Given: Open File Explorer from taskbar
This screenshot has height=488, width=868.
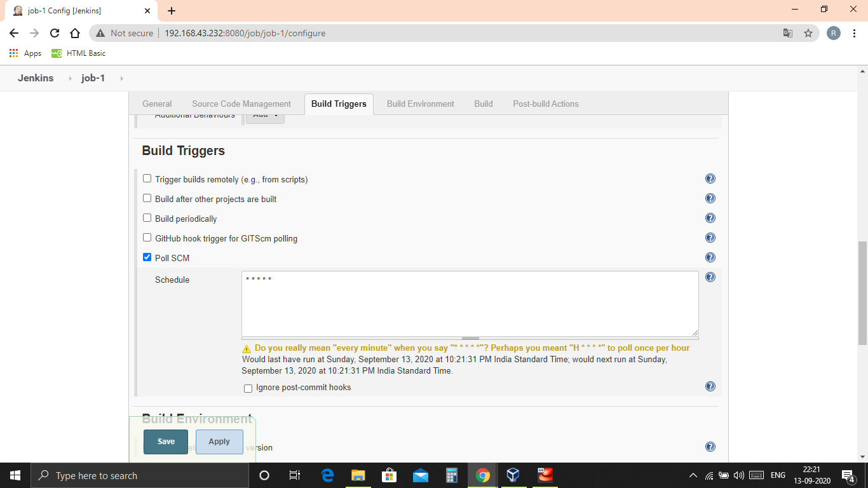Looking at the screenshot, I should pos(358,475).
